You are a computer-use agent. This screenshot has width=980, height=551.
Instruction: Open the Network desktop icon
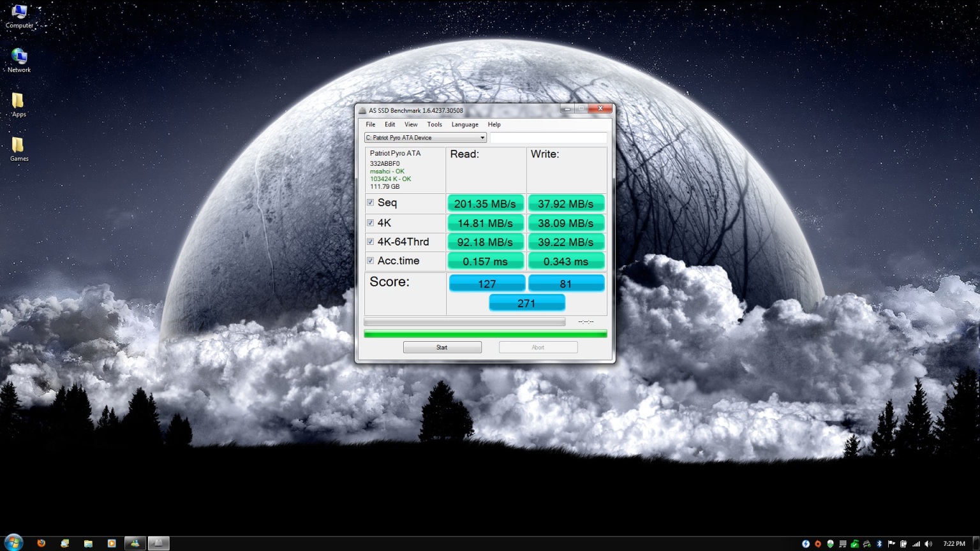coord(19,61)
